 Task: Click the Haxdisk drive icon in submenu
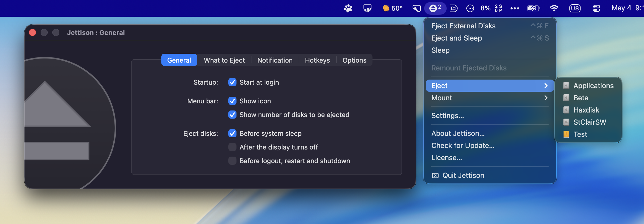tap(566, 110)
